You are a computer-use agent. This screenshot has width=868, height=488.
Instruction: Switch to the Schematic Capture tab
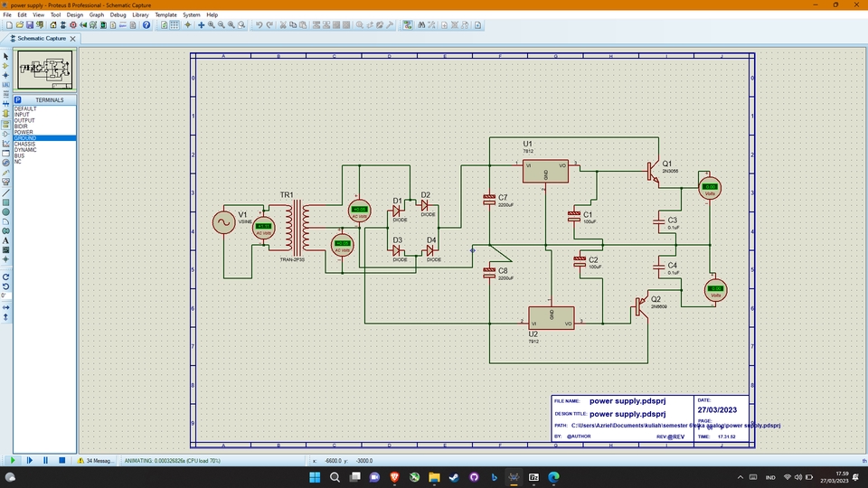[42, 38]
